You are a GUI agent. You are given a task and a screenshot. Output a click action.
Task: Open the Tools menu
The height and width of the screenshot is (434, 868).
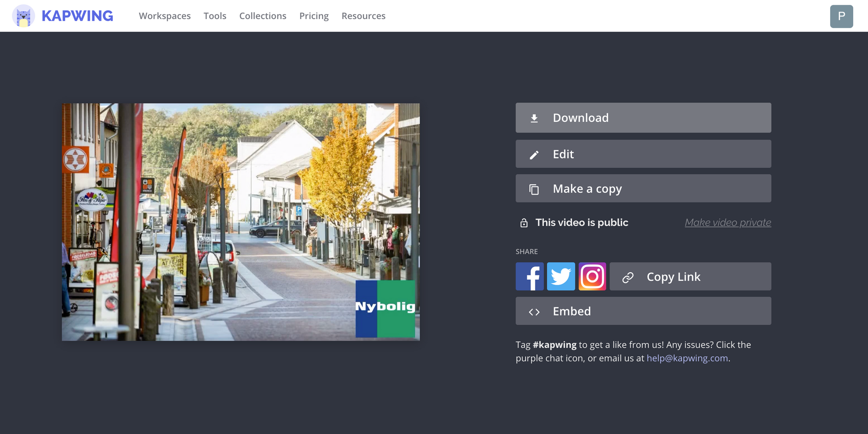(x=215, y=16)
